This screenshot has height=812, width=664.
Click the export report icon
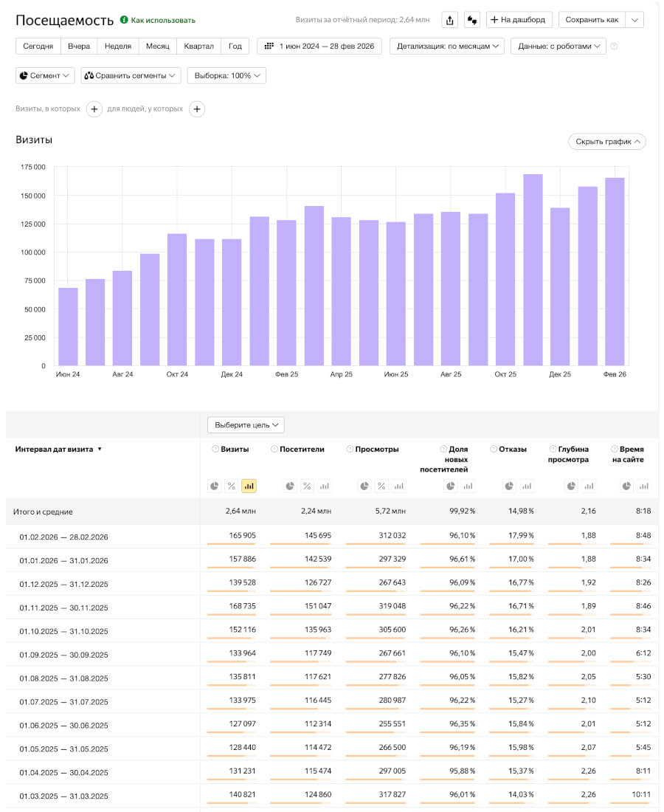[x=450, y=20]
